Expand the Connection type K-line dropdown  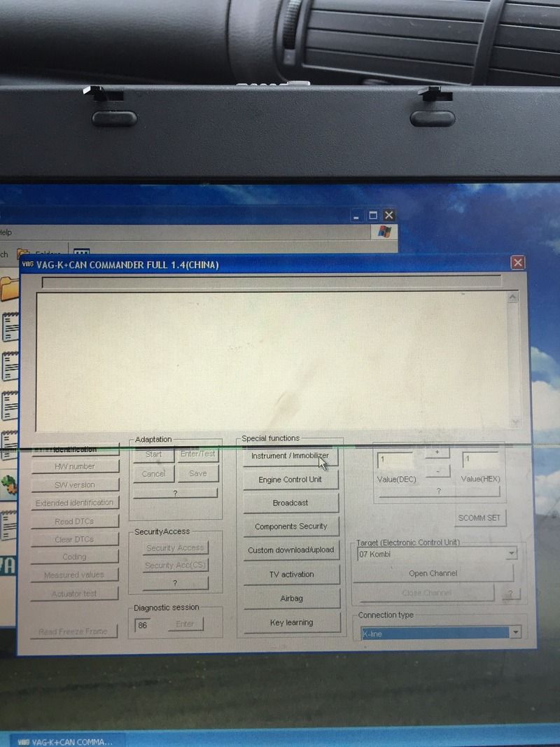[x=515, y=633]
